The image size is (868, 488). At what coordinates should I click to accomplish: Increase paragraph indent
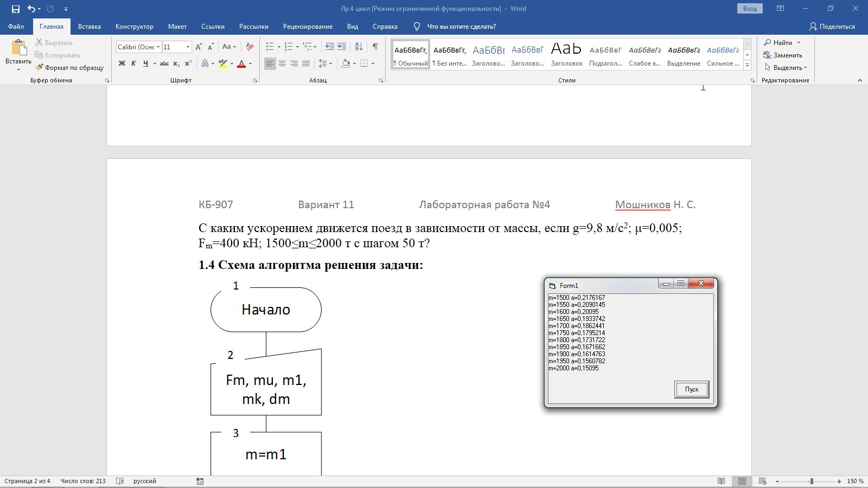342,47
